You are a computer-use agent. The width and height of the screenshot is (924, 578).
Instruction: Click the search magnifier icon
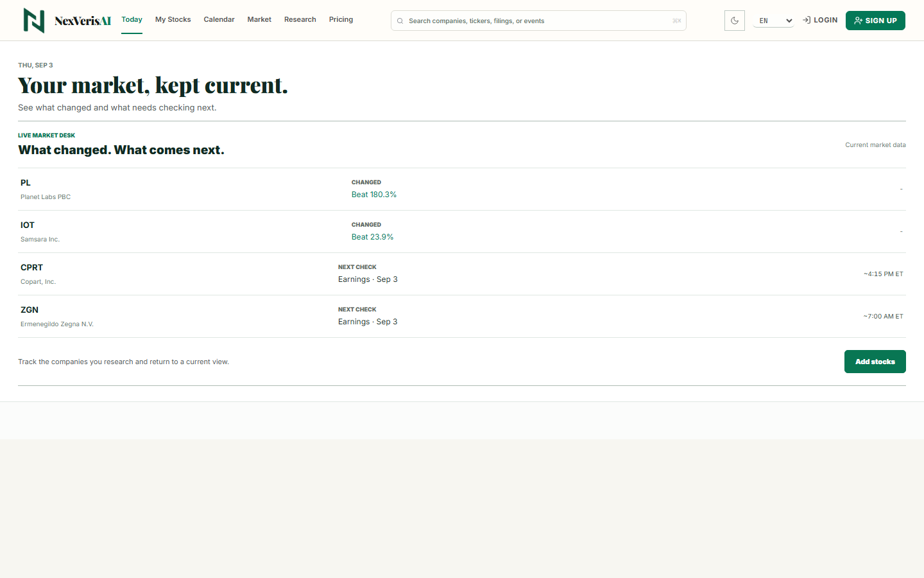coord(400,21)
